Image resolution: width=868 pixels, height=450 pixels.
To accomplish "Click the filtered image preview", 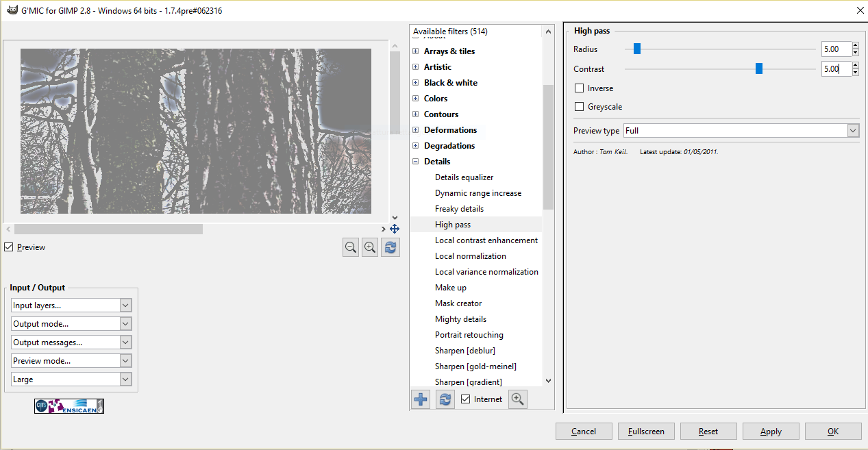I will pyautogui.click(x=196, y=131).
